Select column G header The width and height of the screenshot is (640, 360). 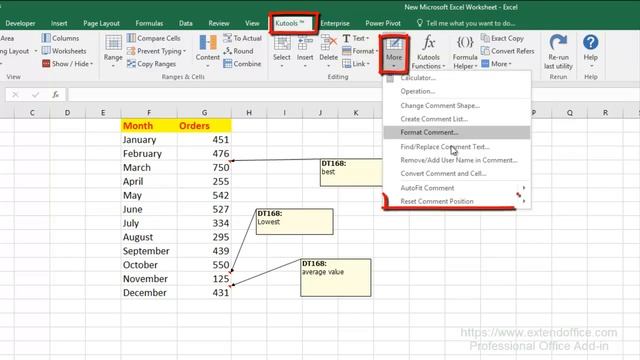tap(204, 113)
